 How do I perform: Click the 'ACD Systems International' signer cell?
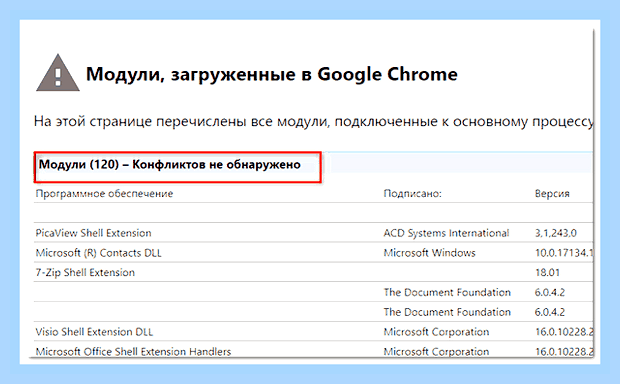pyautogui.click(x=446, y=233)
